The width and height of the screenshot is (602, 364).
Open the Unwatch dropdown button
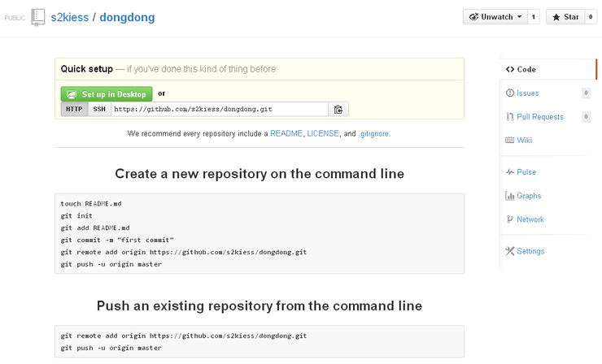pyautogui.click(x=495, y=17)
